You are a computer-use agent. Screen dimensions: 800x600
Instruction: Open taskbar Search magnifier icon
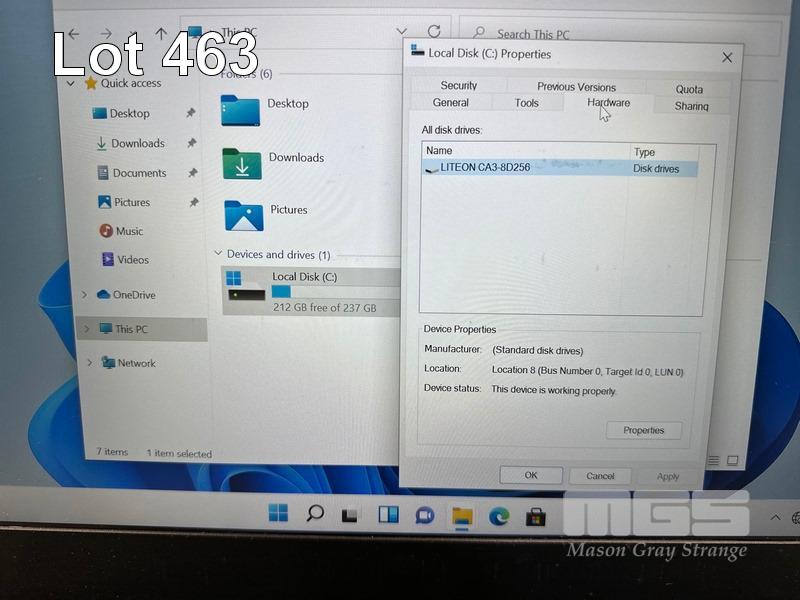pos(315,514)
